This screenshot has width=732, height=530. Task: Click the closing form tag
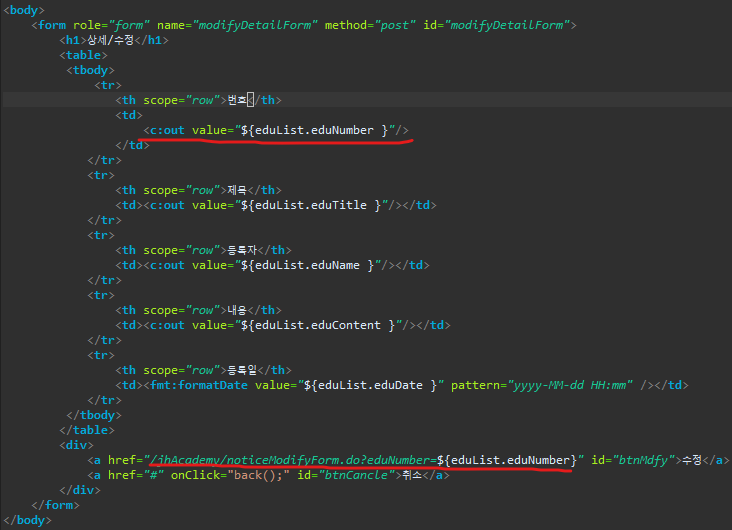click(x=56, y=505)
